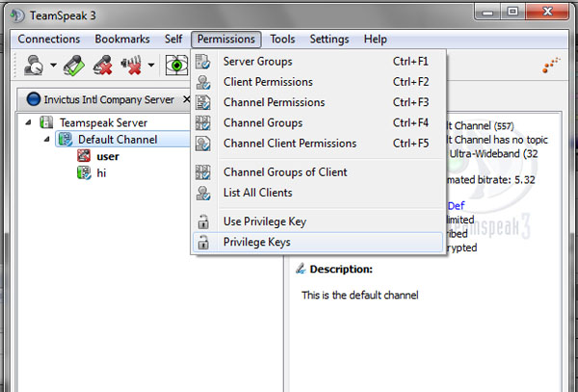Click the Client Permissions menu icon

point(202,82)
